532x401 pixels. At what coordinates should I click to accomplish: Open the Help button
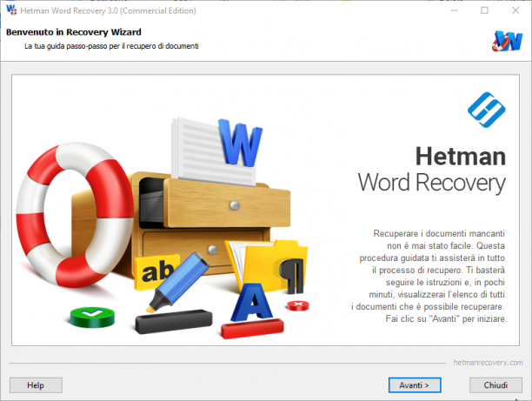(36, 385)
